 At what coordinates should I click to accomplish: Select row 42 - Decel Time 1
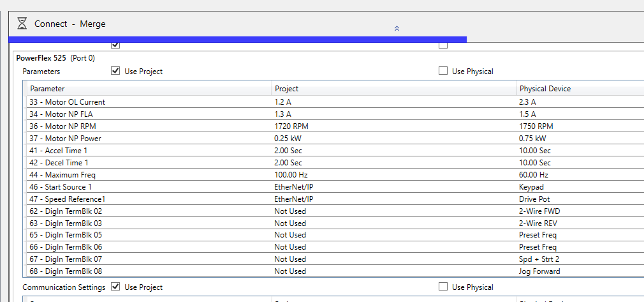[x=335, y=163]
